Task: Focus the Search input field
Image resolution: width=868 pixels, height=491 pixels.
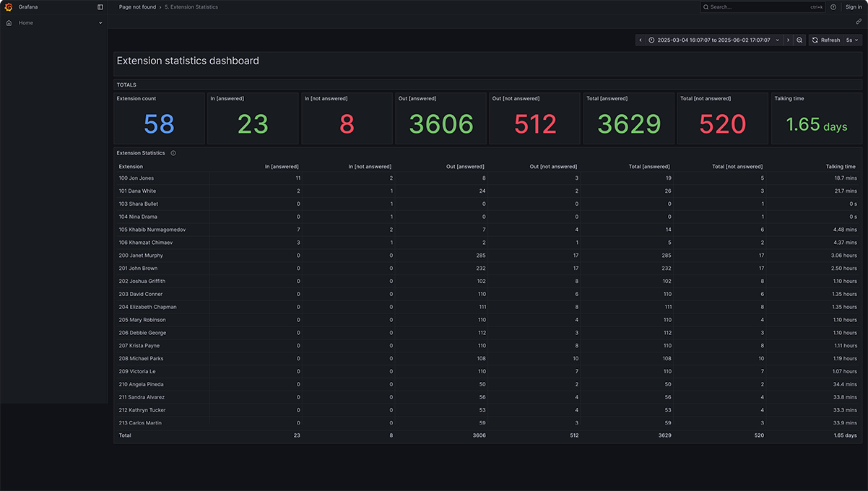Action: click(x=758, y=7)
